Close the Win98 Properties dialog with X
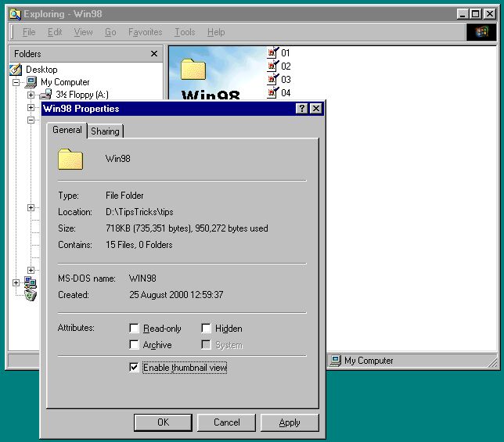This screenshot has height=442, width=504. [316, 109]
